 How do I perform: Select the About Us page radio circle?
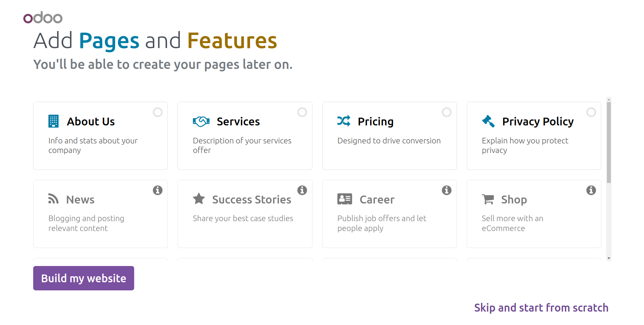point(157,112)
